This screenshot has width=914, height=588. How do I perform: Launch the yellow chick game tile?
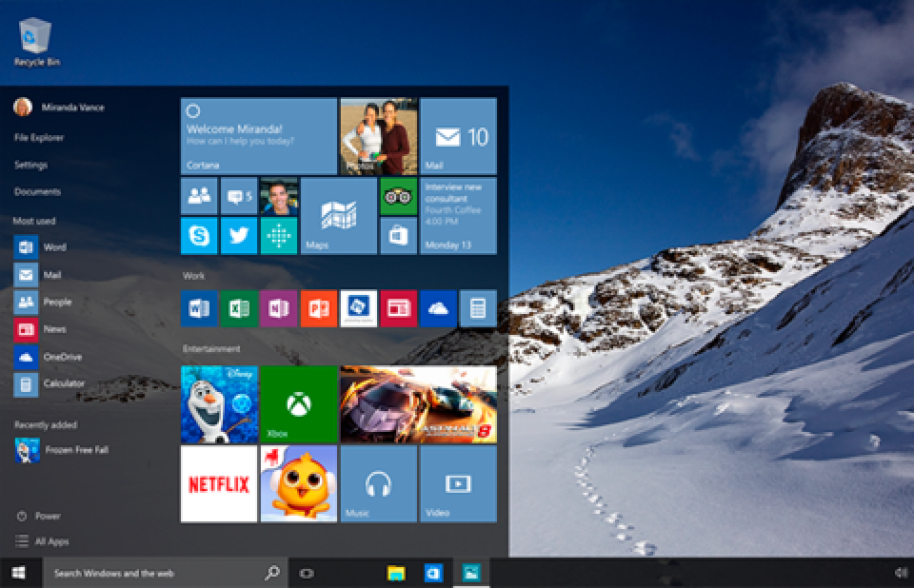pos(299,484)
